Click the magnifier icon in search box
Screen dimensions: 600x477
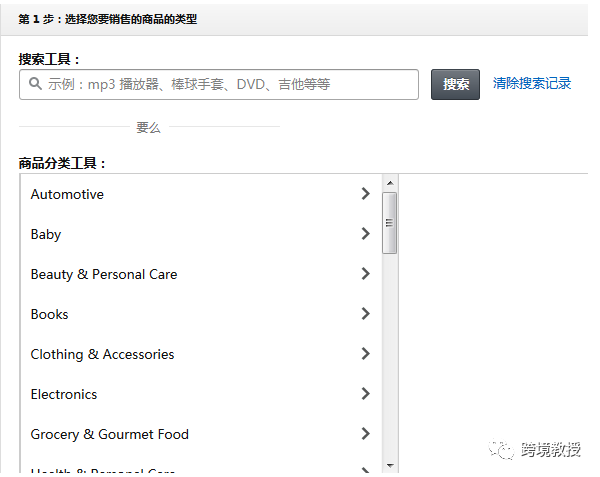[35, 83]
